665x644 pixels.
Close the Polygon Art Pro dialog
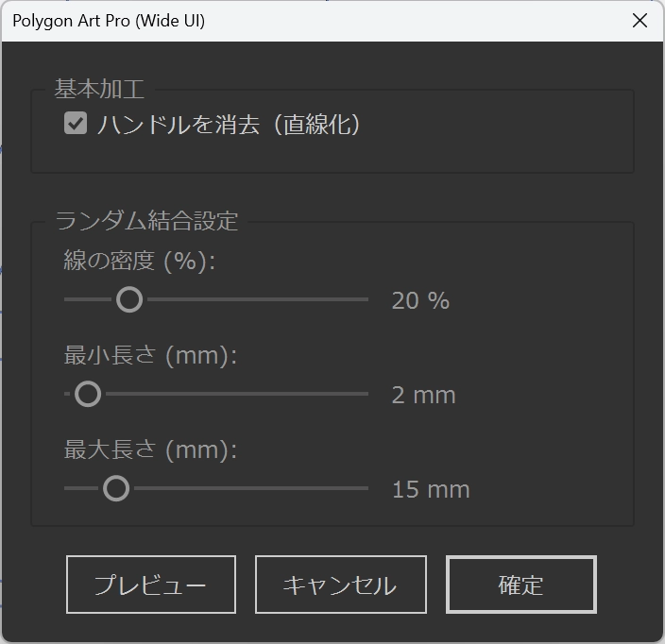pyautogui.click(x=639, y=21)
